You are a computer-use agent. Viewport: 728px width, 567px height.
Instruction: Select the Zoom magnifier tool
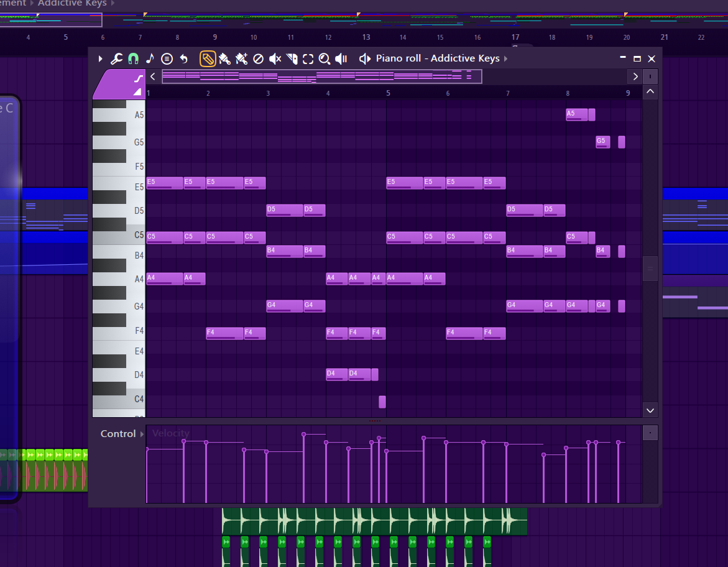click(x=325, y=59)
